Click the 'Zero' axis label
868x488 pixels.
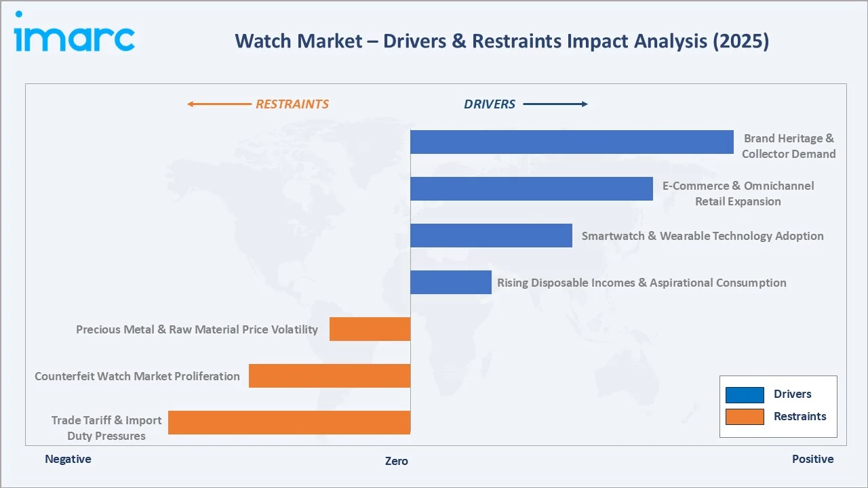click(397, 461)
